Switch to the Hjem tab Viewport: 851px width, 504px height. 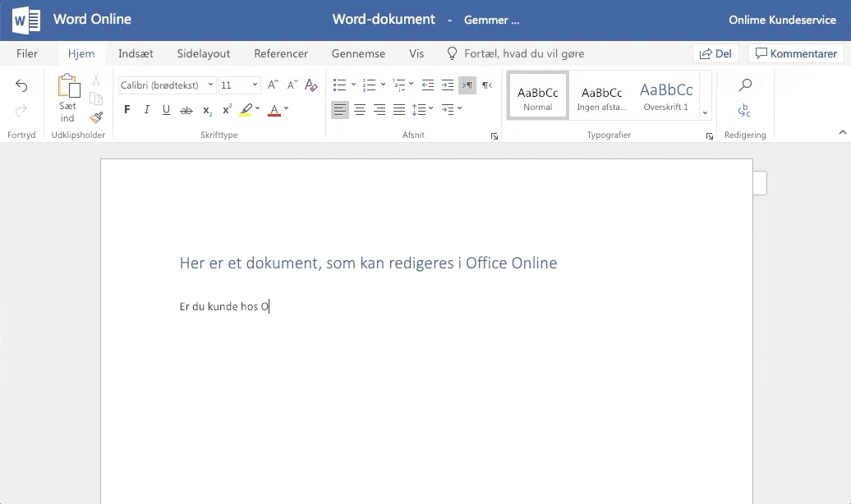point(81,53)
